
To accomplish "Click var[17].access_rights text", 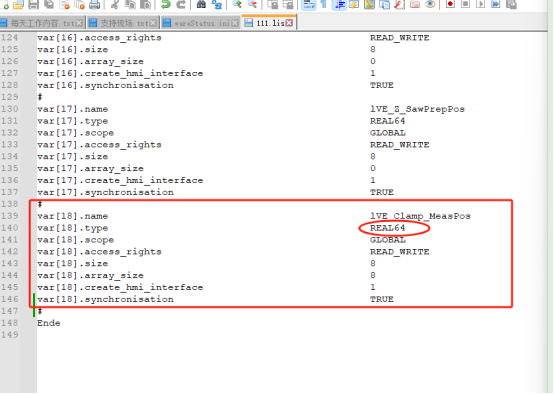I will tap(99, 145).
